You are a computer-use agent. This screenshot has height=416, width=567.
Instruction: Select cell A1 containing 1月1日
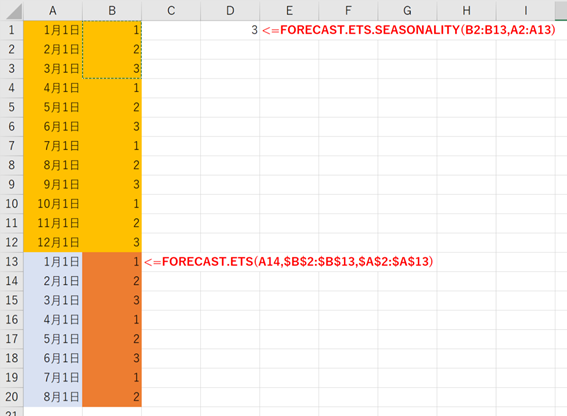coord(53,30)
